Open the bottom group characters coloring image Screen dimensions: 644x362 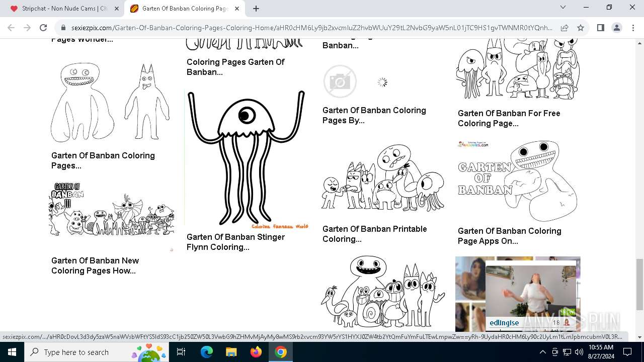pos(383,292)
